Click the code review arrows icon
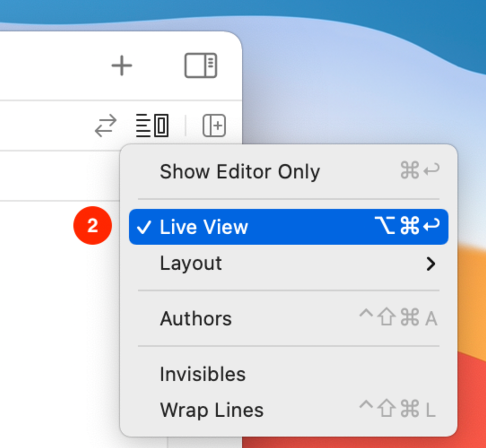The height and width of the screenshot is (448, 486). (x=105, y=126)
